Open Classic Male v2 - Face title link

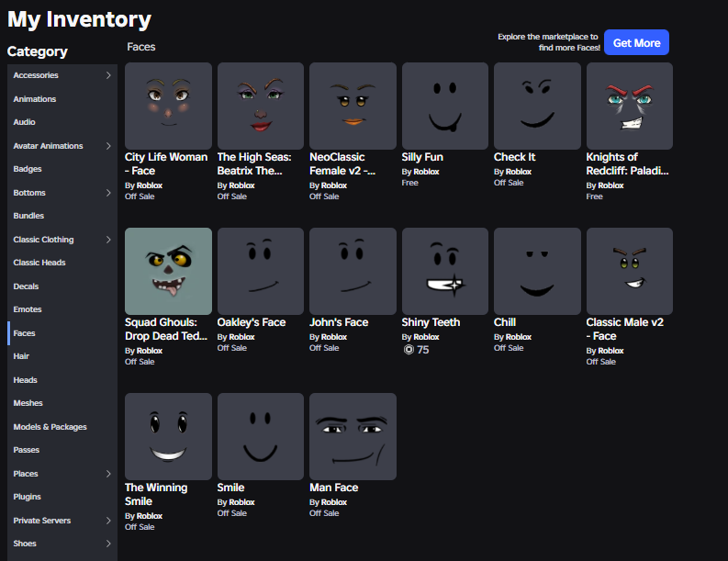click(625, 330)
